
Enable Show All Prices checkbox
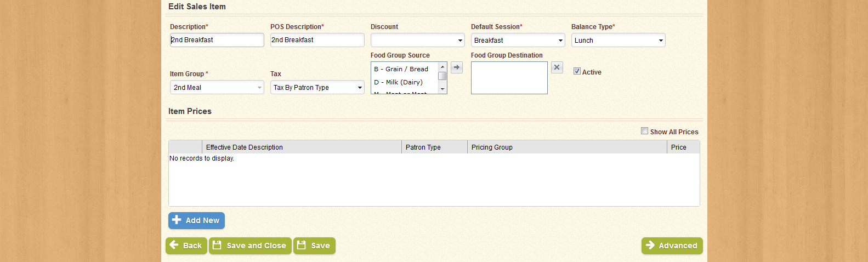coord(644,131)
